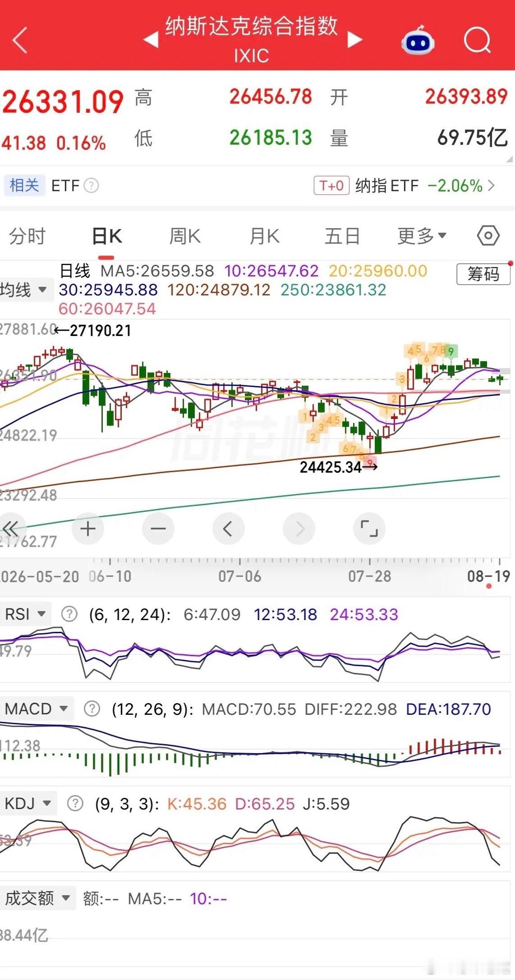Open the robot assistant icon
This screenshot has width=515, height=980.
(418, 40)
